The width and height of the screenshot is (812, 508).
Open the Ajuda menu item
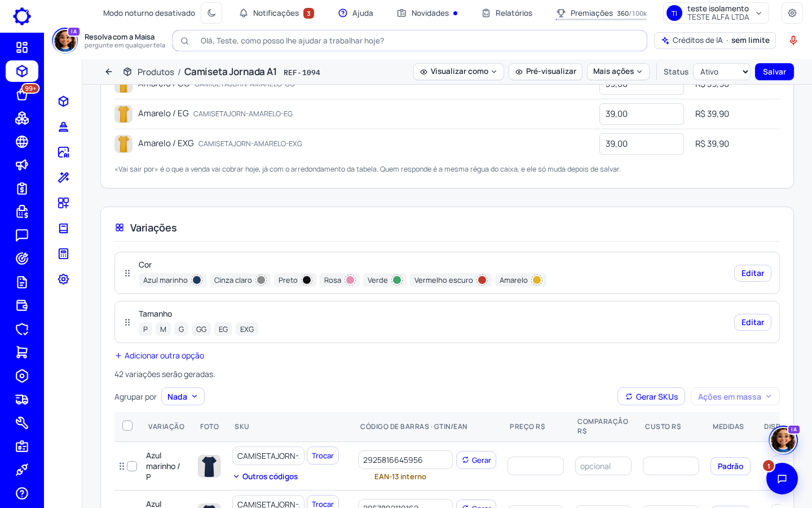356,13
